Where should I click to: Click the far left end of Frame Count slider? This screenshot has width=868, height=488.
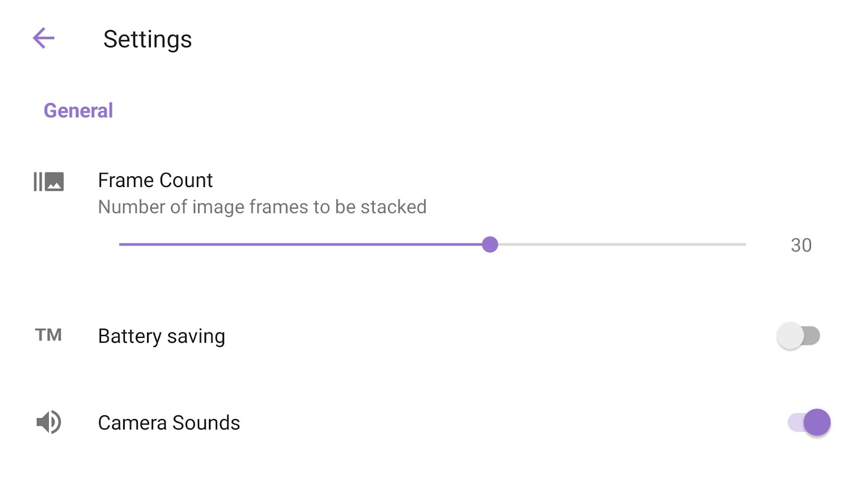[x=120, y=245]
